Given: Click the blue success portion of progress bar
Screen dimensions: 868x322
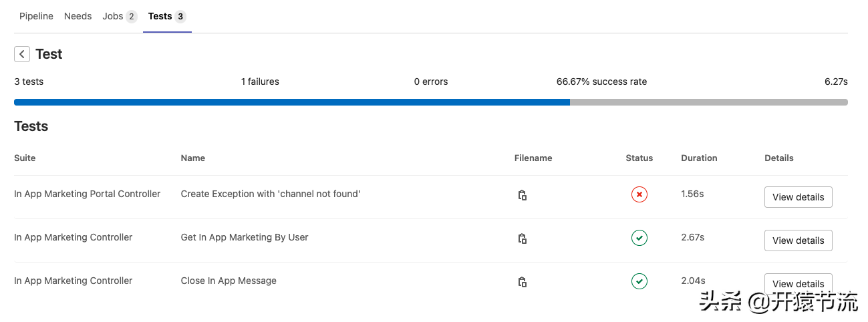Looking at the screenshot, I should (x=292, y=102).
